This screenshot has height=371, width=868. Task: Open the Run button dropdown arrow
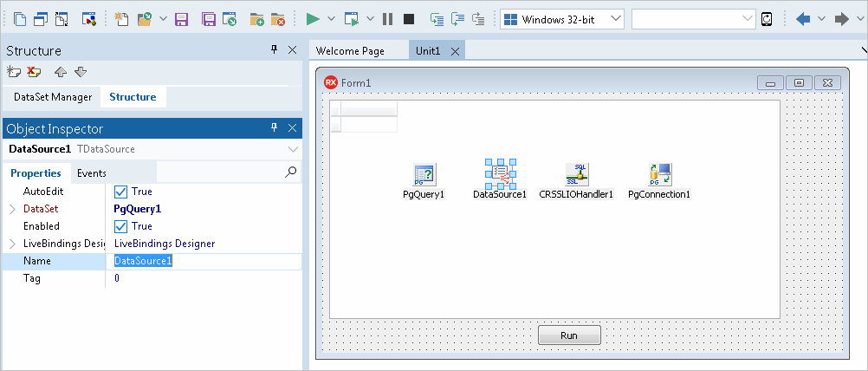tap(331, 19)
